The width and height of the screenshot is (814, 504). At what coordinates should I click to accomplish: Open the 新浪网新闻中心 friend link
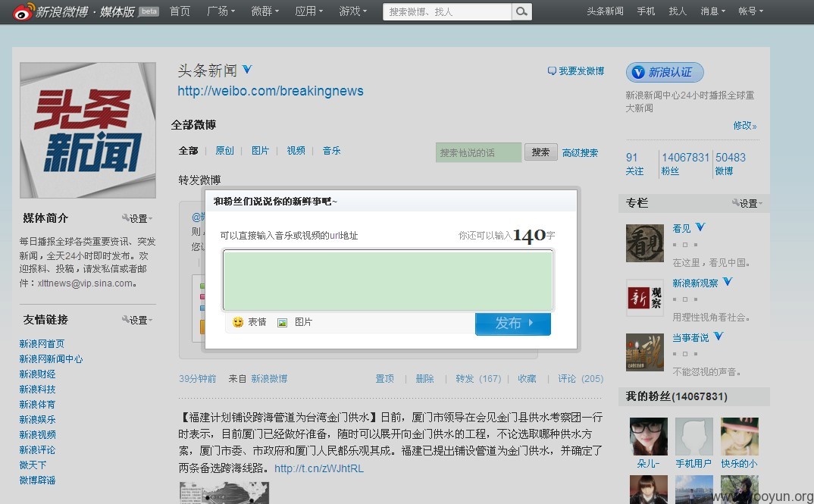coord(51,358)
